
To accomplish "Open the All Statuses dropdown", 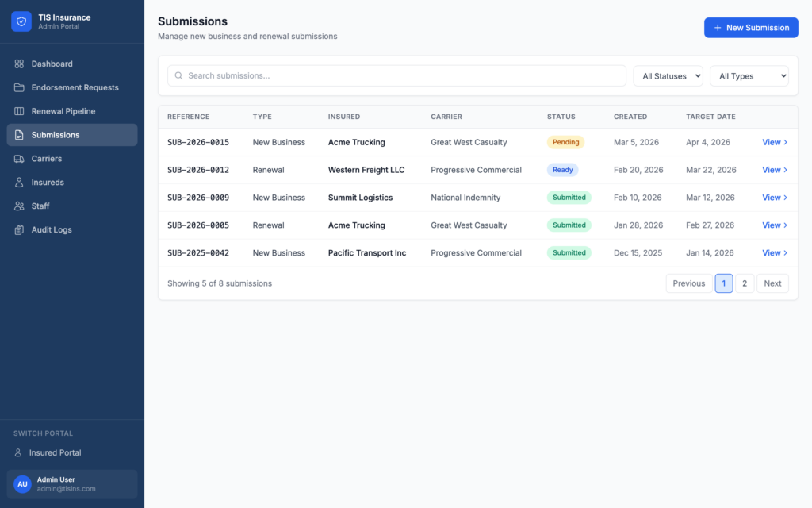I will point(668,75).
